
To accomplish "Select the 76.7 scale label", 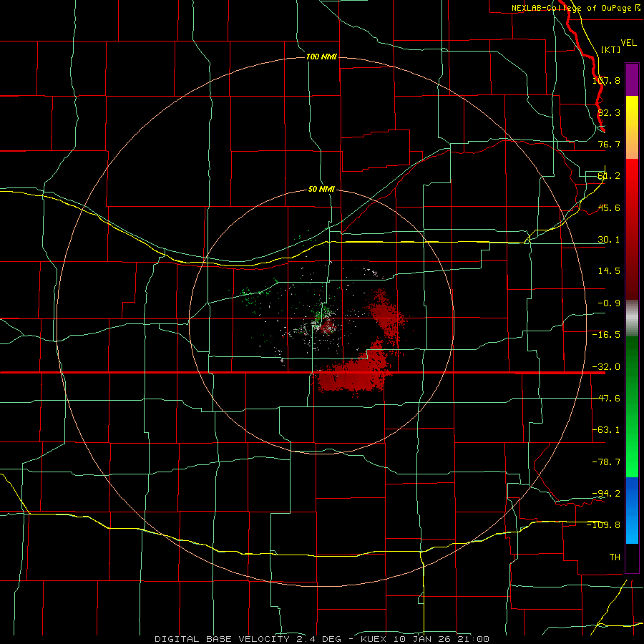I will click(x=609, y=144).
